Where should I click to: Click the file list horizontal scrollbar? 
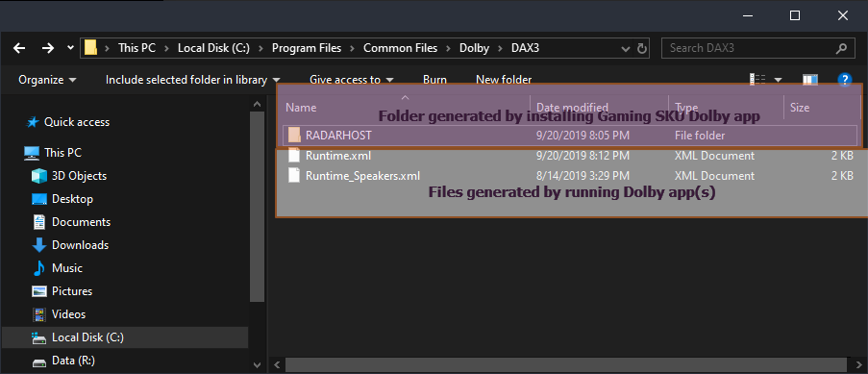pos(566,365)
